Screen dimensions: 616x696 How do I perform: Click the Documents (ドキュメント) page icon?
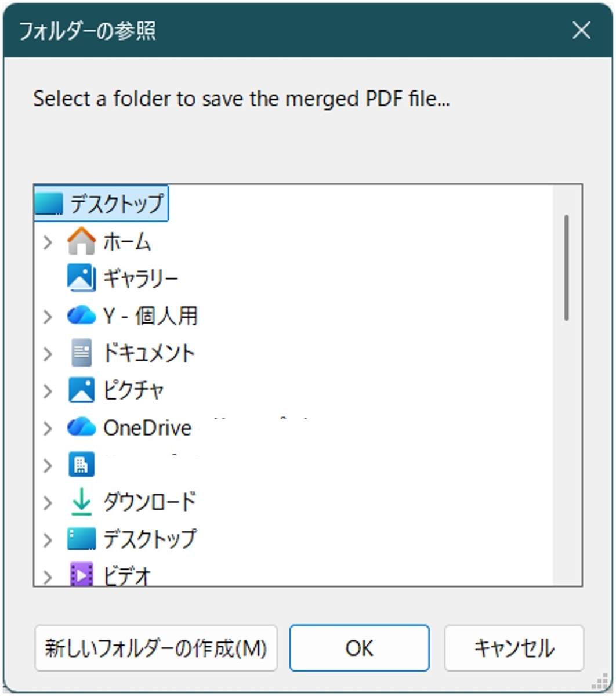81,353
